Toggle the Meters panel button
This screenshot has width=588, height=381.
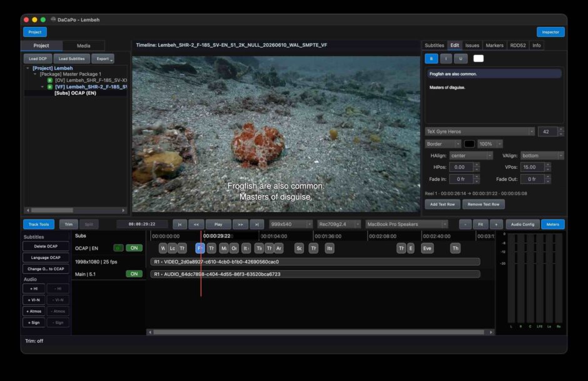coord(553,224)
